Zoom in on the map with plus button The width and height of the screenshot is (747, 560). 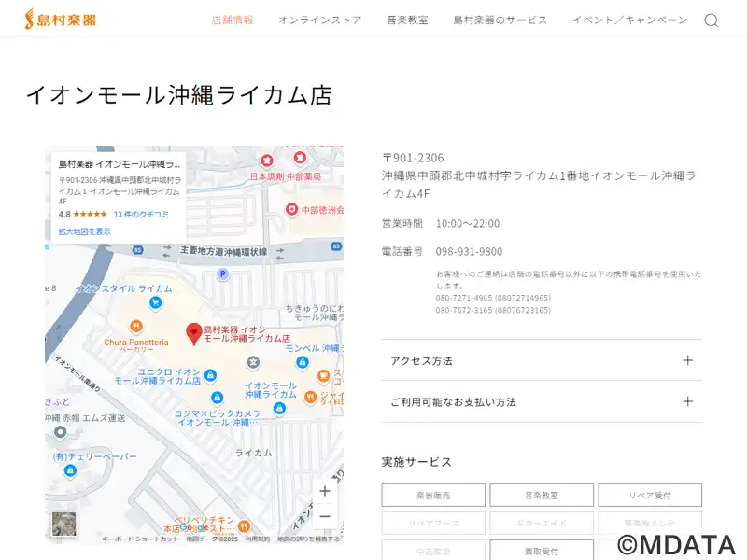(325, 491)
